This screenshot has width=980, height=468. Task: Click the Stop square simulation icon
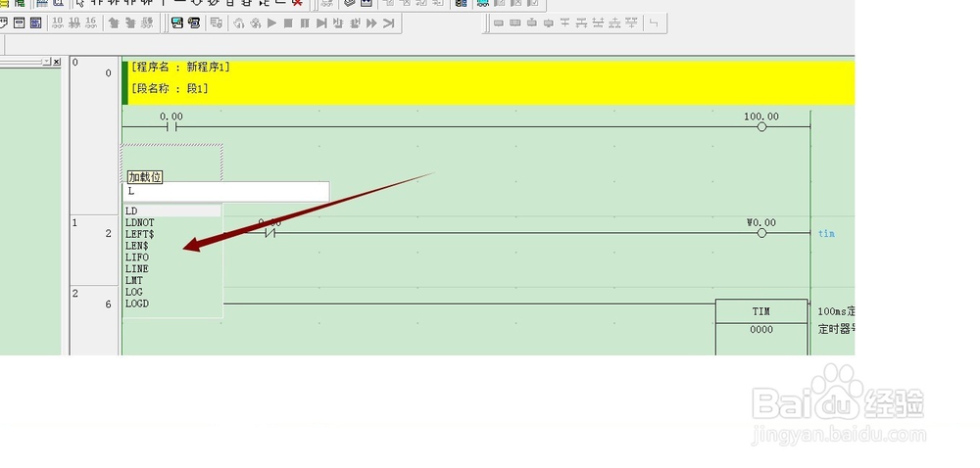click(288, 23)
